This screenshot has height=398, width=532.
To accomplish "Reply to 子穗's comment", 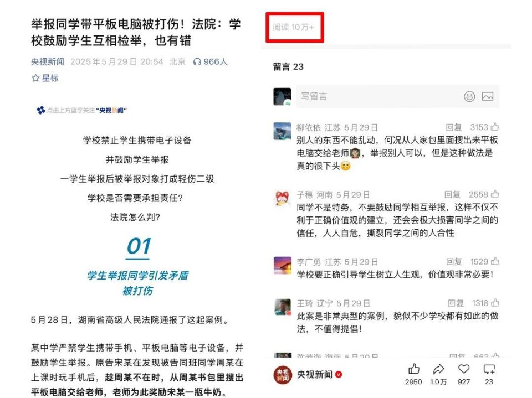I will point(452,194).
